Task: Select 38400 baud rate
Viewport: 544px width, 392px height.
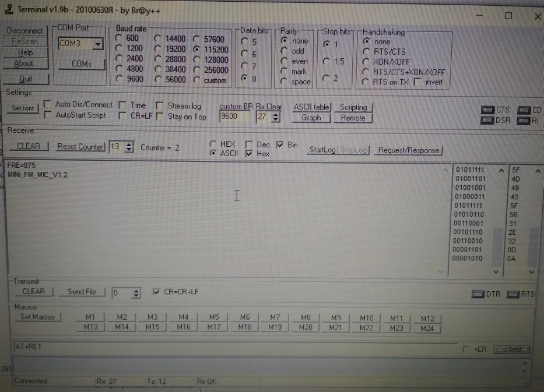Action: (158, 69)
